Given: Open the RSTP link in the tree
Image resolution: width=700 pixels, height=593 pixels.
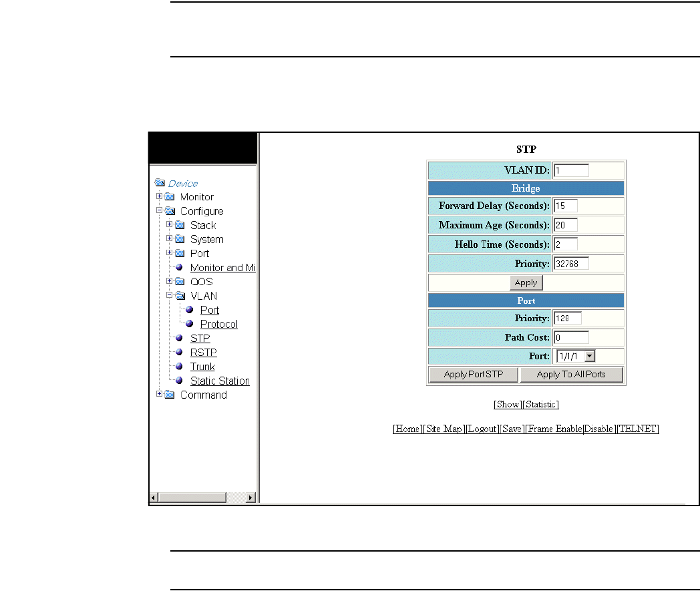Looking at the screenshot, I should pos(203,353).
